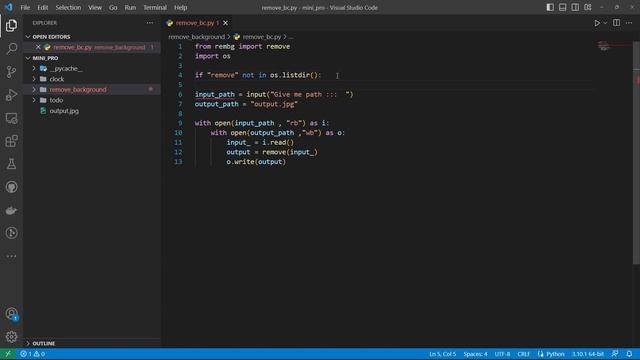
Task: Open the Extensions view
Action: pos(11,141)
